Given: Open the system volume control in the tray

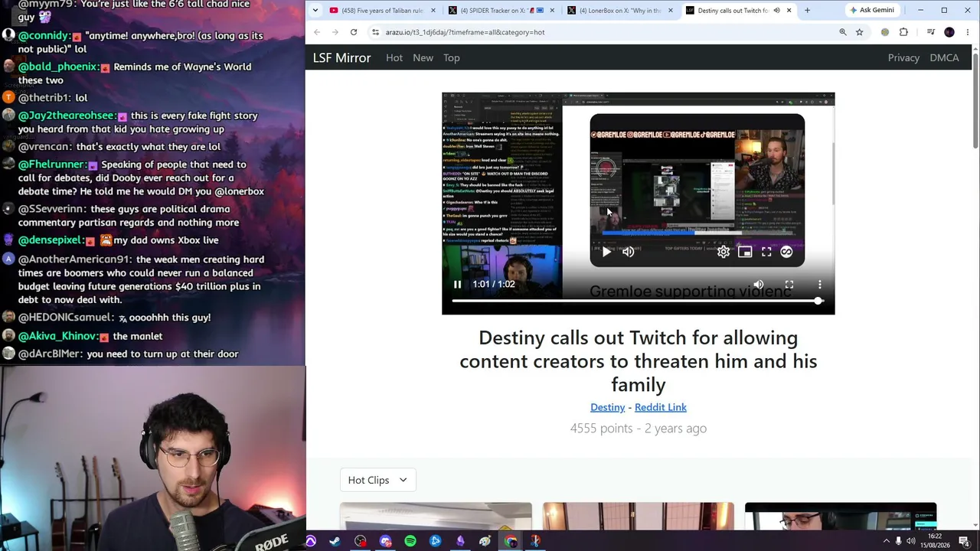Looking at the screenshot, I should (910, 542).
